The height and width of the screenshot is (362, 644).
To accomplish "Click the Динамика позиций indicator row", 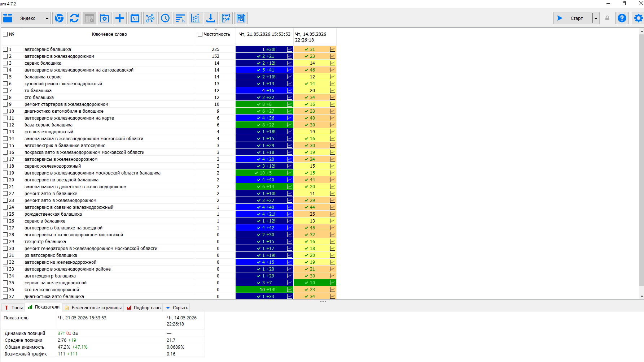I will coord(103,333).
